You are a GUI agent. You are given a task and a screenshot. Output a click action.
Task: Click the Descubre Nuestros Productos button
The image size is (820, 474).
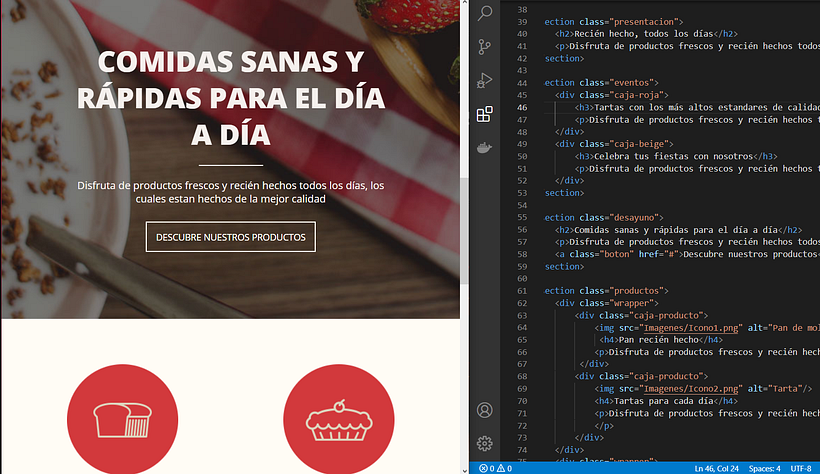pyautogui.click(x=231, y=237)
